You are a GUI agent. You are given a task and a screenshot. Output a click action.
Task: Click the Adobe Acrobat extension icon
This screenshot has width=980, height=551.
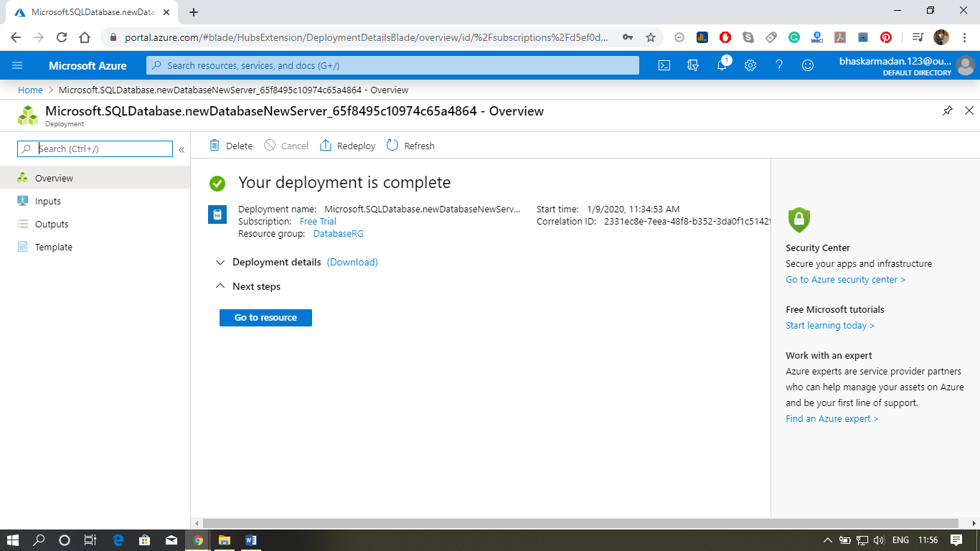(x=840, y=37)
